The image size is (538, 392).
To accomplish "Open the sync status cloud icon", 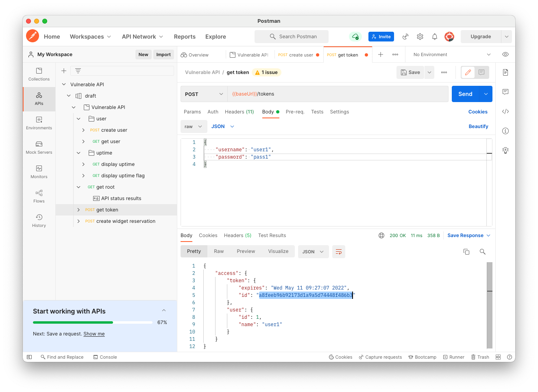I will click(355, 37).
